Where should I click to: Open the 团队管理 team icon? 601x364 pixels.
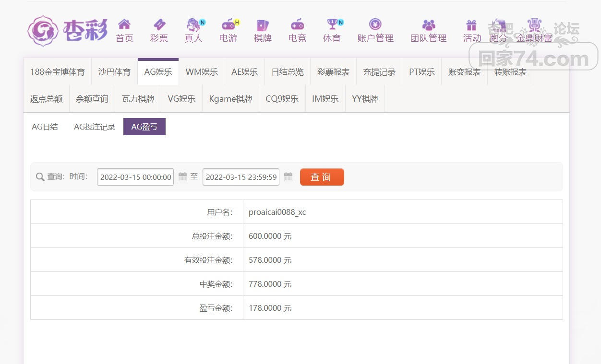point(428,24)
